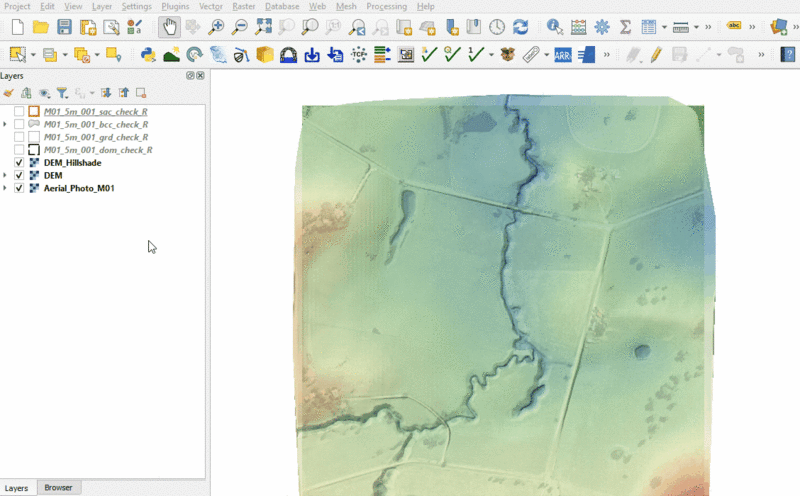The width and height of the screenshot is (800, 496).
Task: Expand the M01_5m_001_bcc_check_R layer arrow
Action: [x=6, y=124]
